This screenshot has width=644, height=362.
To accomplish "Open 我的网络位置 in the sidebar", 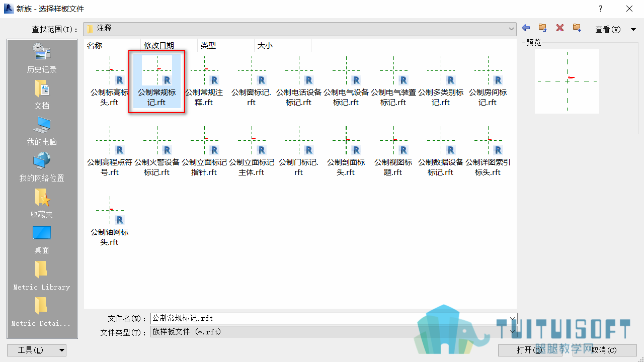I will coord(42,167).
